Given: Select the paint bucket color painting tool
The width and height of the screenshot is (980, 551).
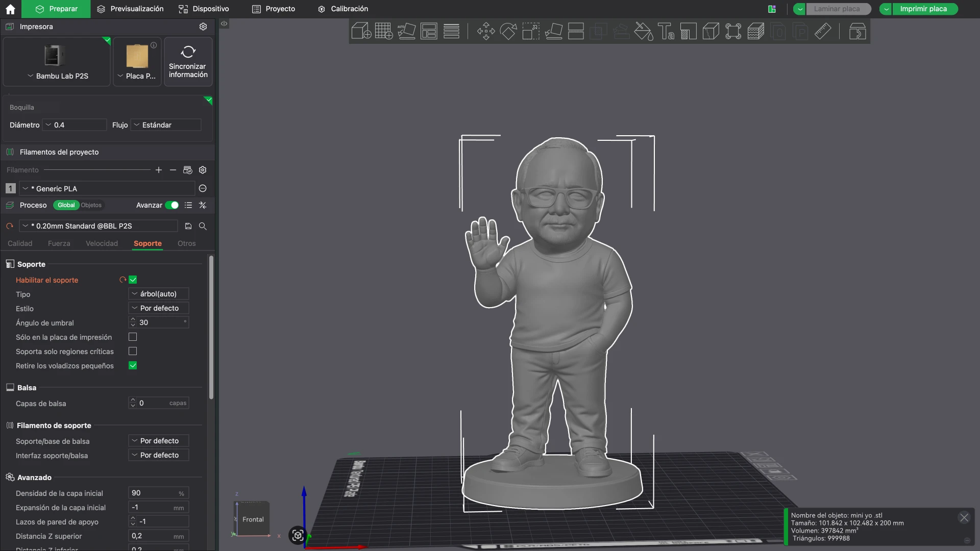Looking at the screenshot, I should click(643, 31).
